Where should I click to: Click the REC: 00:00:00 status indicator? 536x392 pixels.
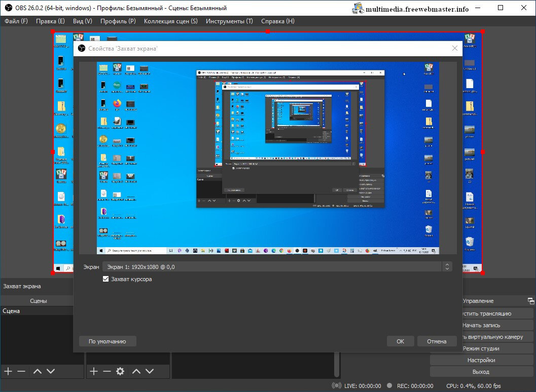pyautogui.click(x=410, y=386)
